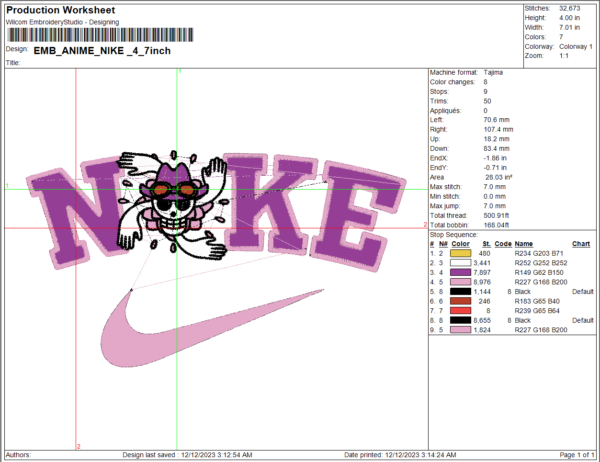The width and height of the screenshot is (600, 462).
Task: Click the design barcode
Action: [x=100, y=35]
